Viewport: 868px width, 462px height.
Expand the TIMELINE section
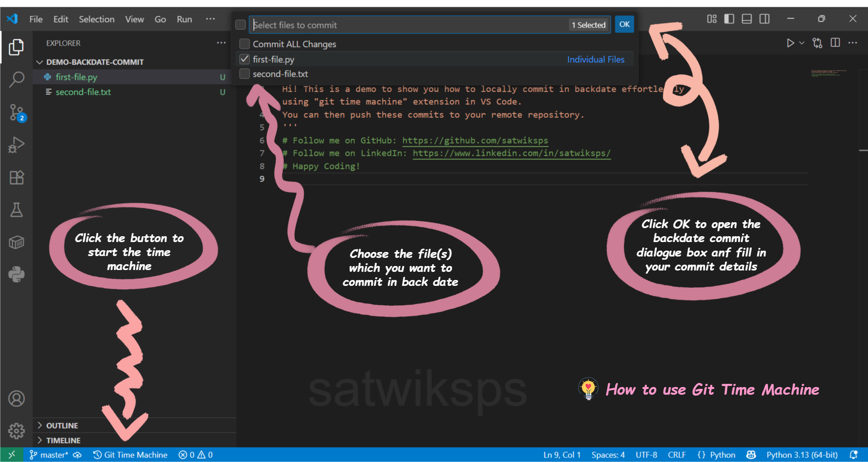click(x=63, y=440)
